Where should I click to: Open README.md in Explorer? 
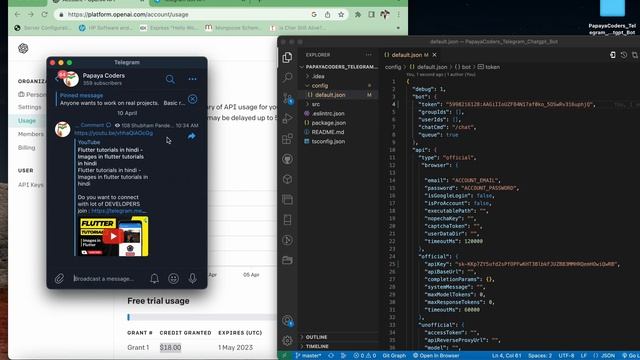coord(327,132)
